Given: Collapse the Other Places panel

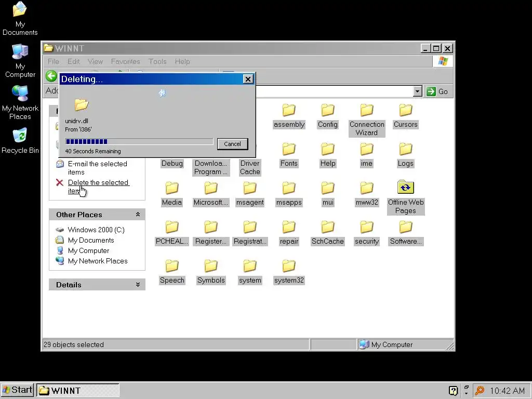Looking at the screenshot, I should click(x=138, y=215).
